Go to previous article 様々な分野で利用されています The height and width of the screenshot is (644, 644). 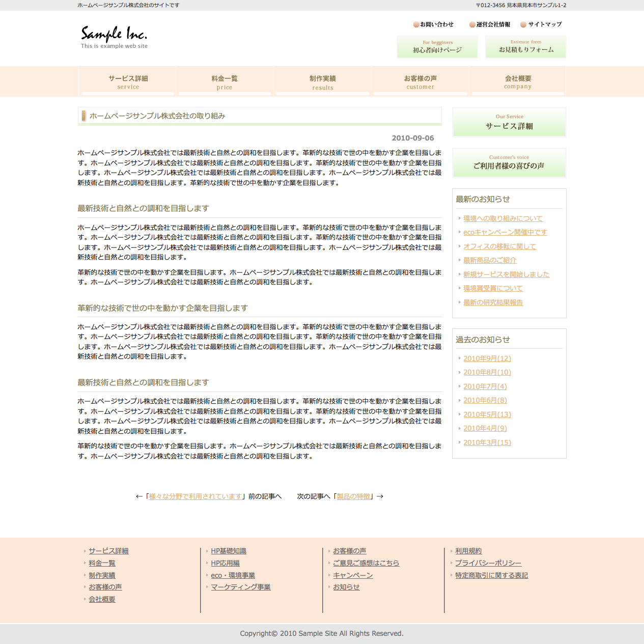point(195,496)
